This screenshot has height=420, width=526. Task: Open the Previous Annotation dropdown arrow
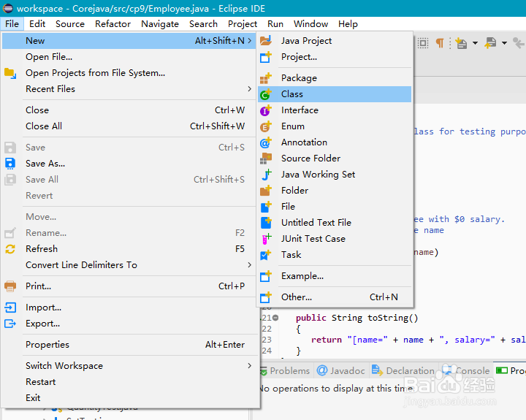click(504, 43)
